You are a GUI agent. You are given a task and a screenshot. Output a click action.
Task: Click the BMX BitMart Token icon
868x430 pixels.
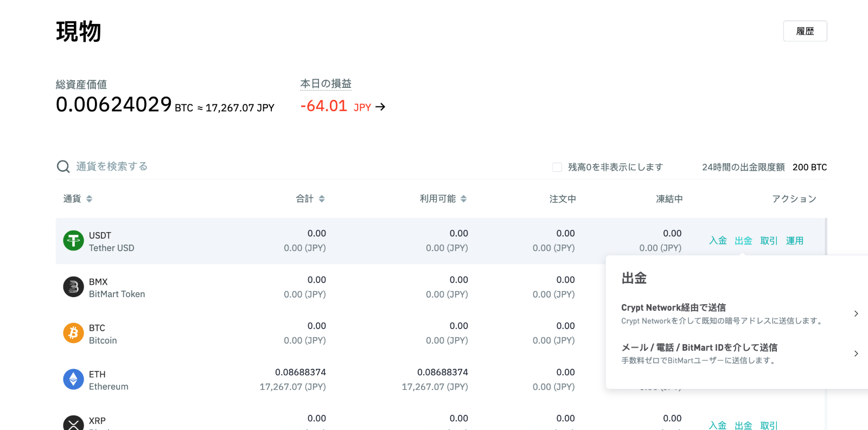click(x=73, y=287)
